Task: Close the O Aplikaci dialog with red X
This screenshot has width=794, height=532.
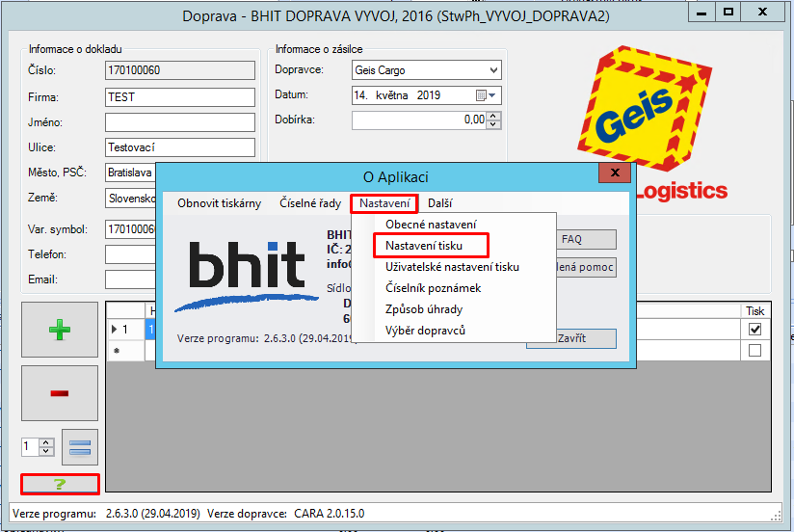Action: [615, 173]
